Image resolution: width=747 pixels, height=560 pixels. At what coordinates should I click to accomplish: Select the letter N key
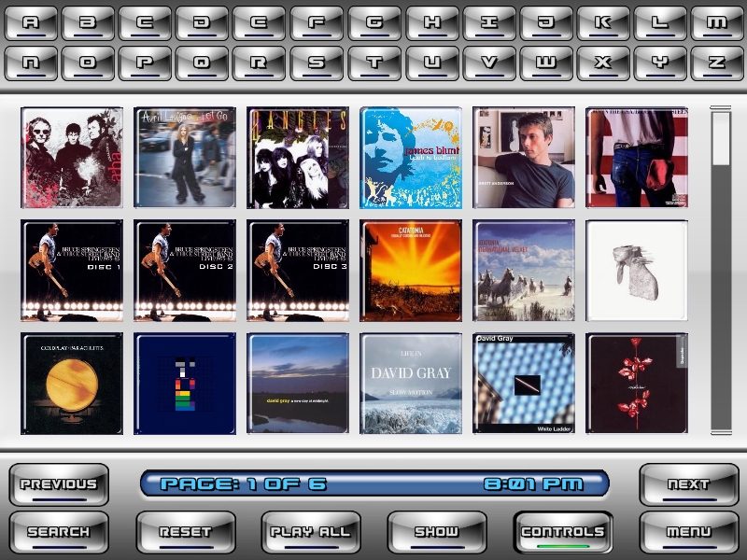coord(31,63)
